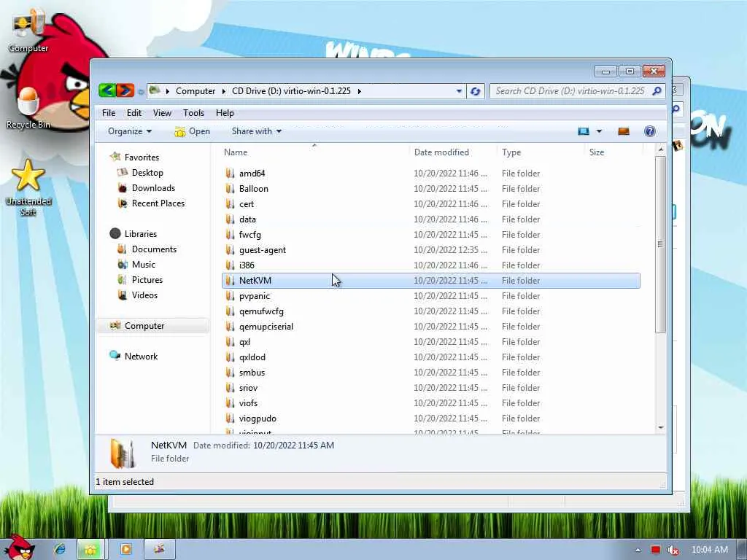The width and height of the screenshot is (747, 560).
Task: Open Network in navigation pane
Action: coord(141,356)
